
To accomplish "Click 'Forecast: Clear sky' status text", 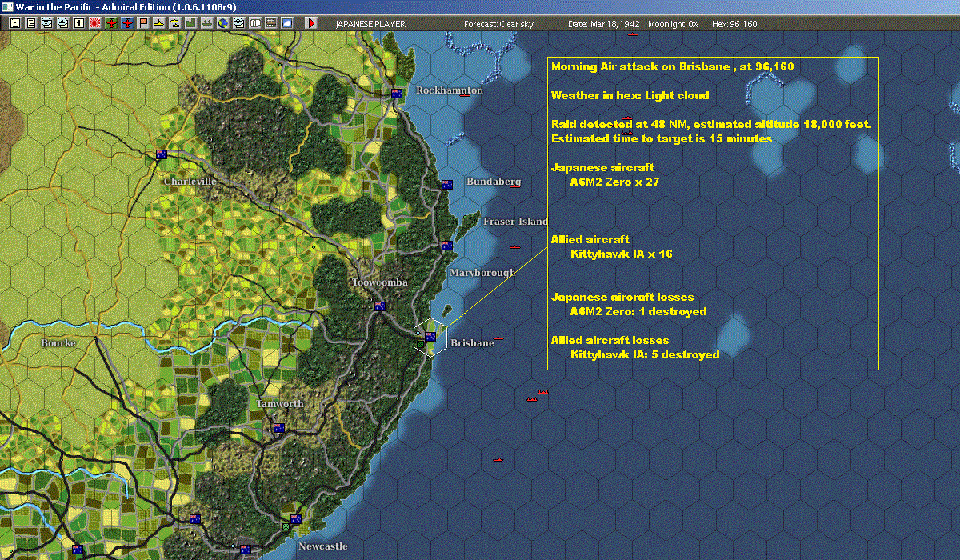I will click(x=498, y=24).
